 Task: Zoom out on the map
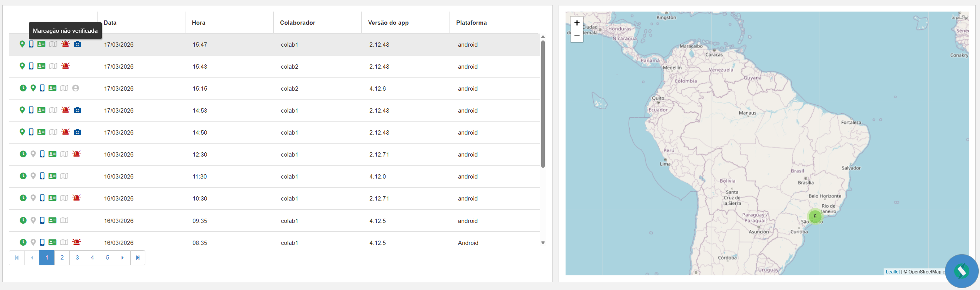577,36
